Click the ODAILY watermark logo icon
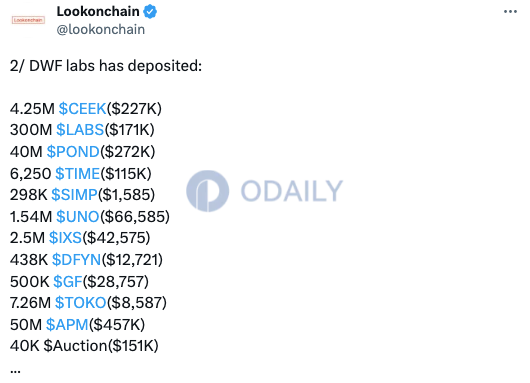 pyautogui.click(x=208, y=191)
